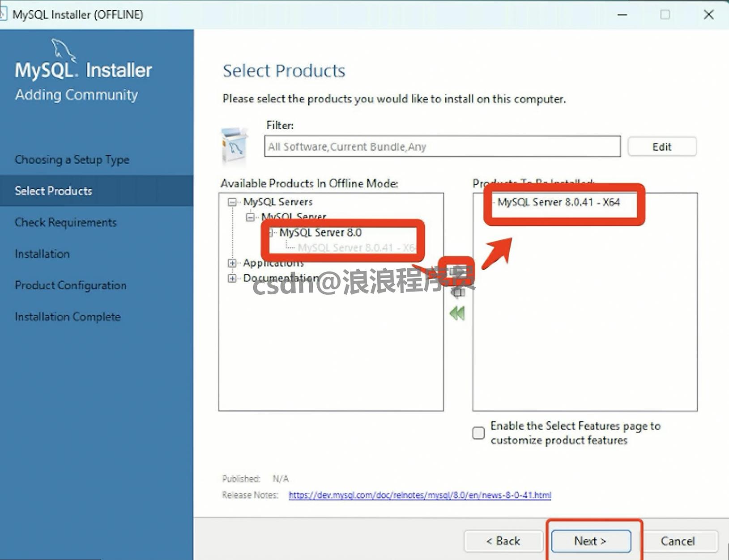Open the release notes hyperlink

[420, 495]
